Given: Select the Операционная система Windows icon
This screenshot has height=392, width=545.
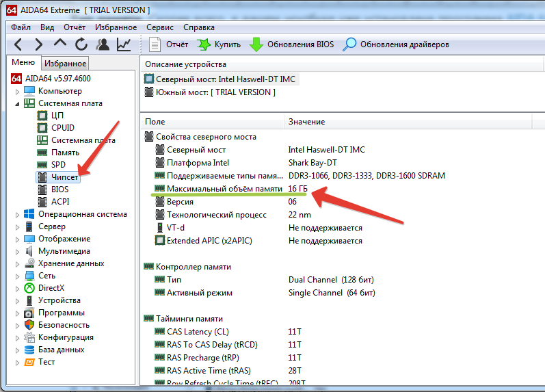Looking at the screenshot, I should click(29, 214).
